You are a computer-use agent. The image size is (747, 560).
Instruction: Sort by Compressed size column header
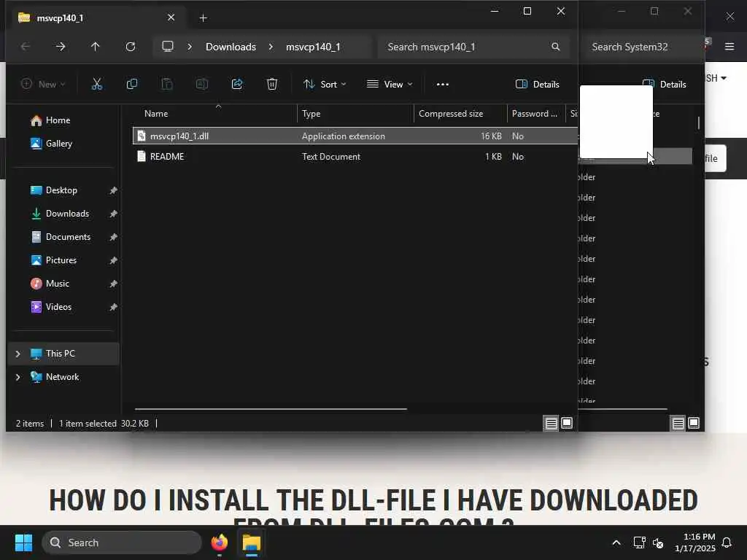click(460, 114)
